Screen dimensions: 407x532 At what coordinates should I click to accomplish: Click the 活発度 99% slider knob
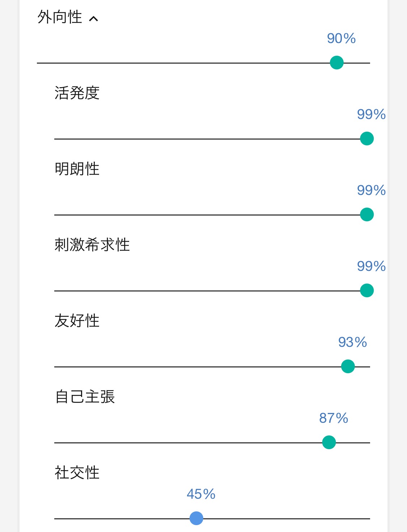click(x=367, y=139)
